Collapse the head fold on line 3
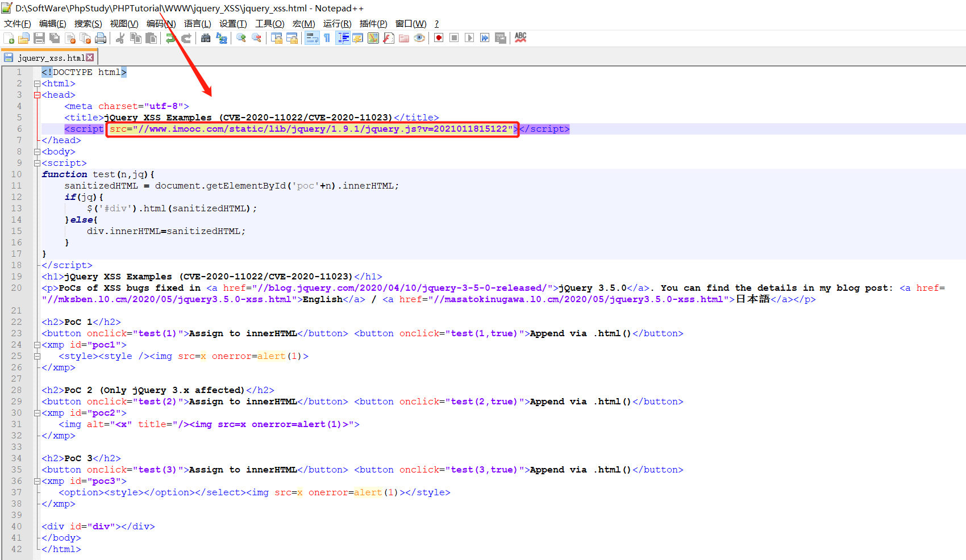This screenshot has height=560, width=966. click(37, 95)
